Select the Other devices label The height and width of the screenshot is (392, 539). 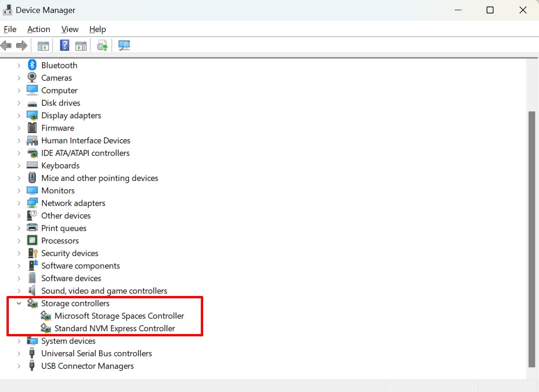(66, 216)
